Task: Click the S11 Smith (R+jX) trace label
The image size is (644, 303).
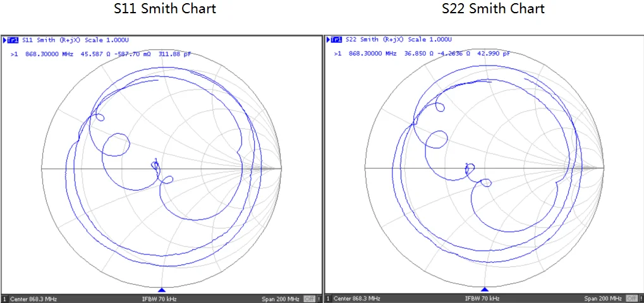Action: click(x=52, y=40)
